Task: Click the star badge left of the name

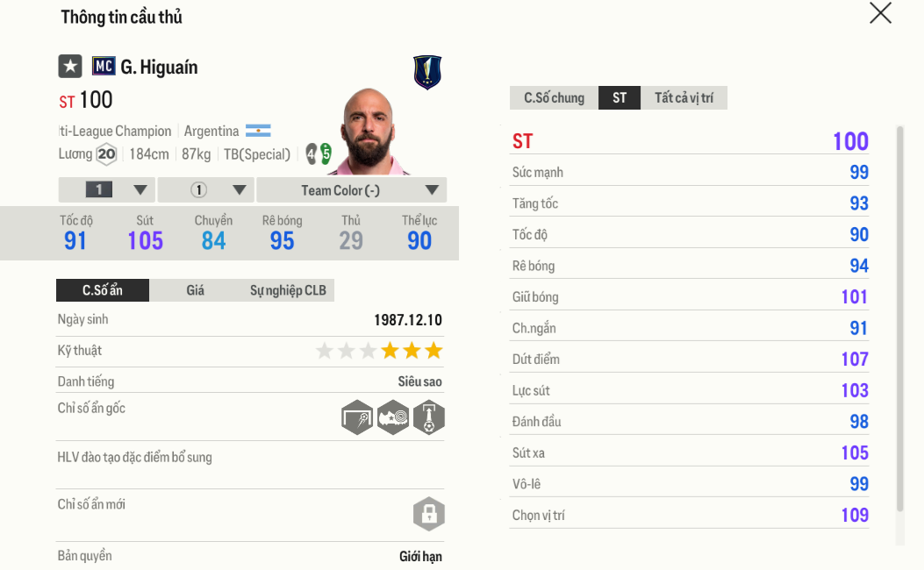Action: click(68, 66)
